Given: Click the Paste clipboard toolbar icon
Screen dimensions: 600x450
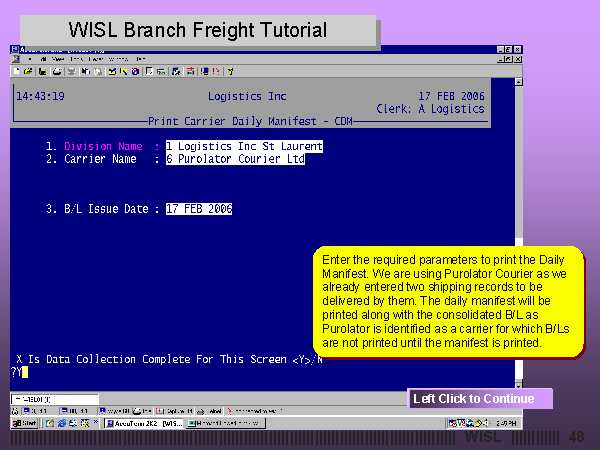Looking at the screenshot, I should point(98,71).
